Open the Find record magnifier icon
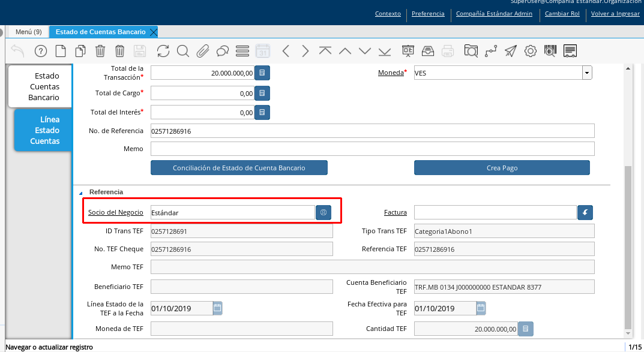 click(x=183, y=51)
